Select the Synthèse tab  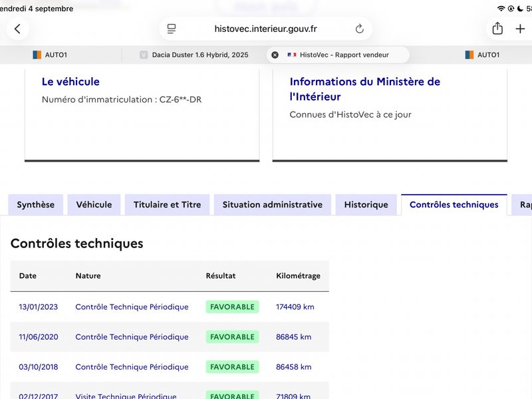point(36,205)
